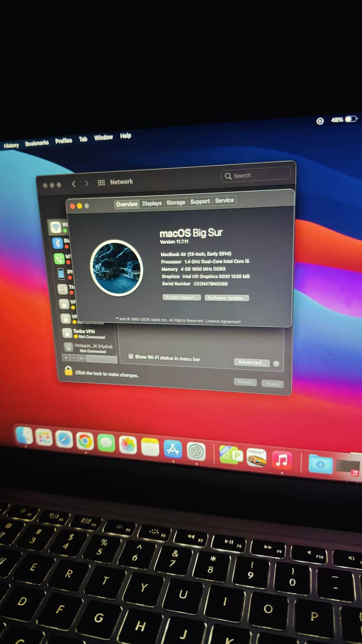Open Notes from the Dock

(150, 447)
